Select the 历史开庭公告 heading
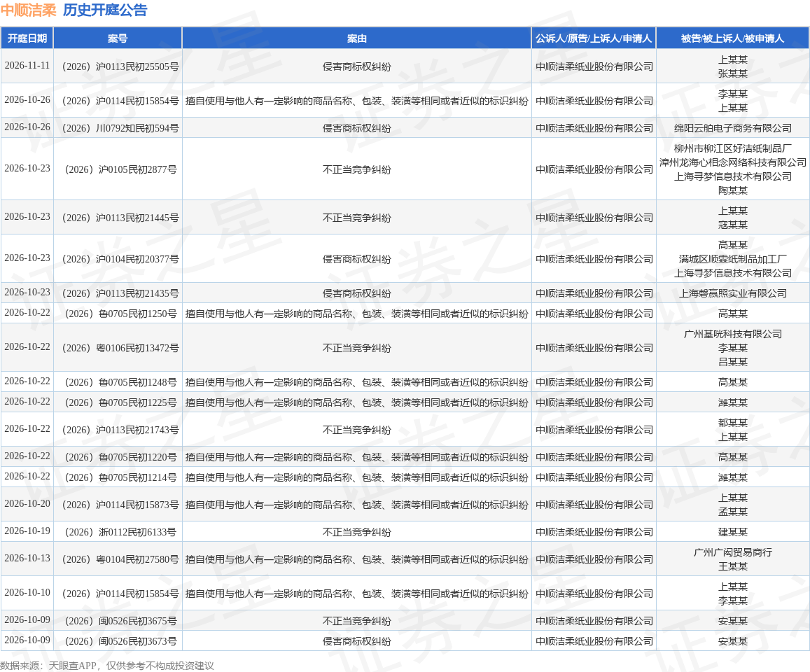 pyautogui.click(x=106, y=10)
